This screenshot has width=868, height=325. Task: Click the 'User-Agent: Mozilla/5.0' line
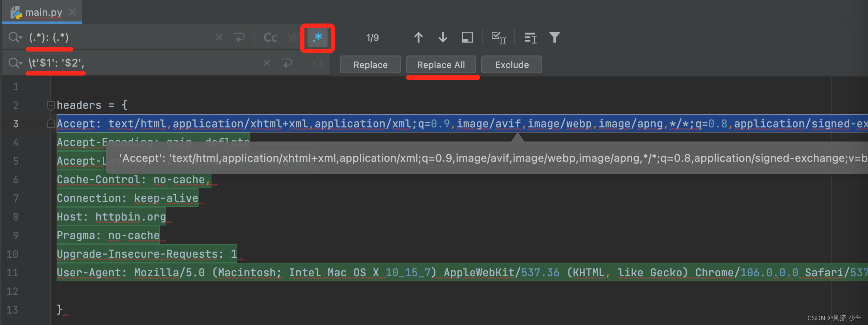[x=462, y=273]
